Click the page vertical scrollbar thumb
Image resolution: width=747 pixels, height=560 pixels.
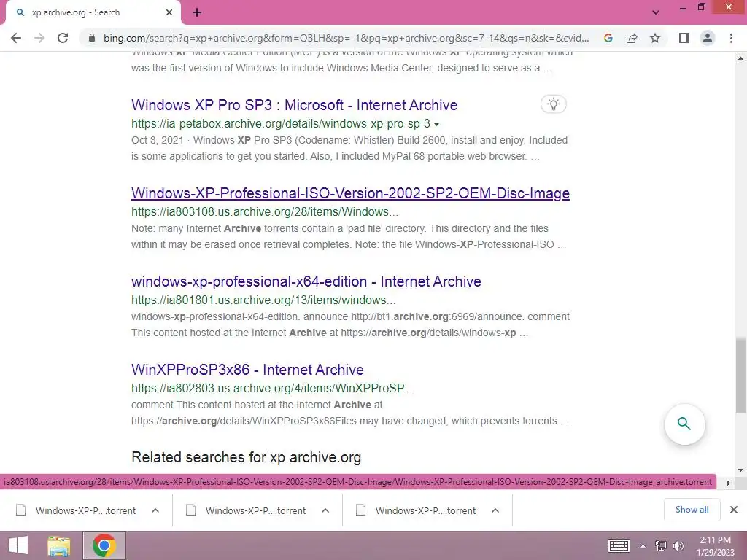740,375
